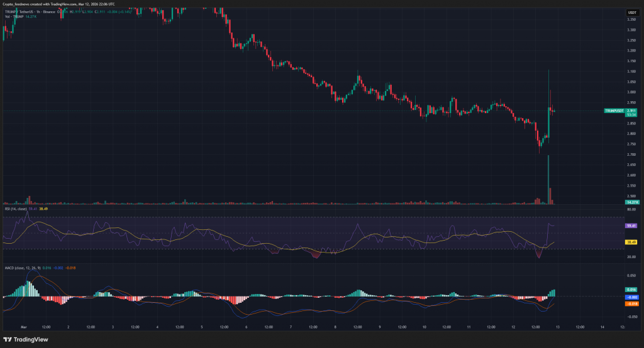Click the 2.550 price scale label
644x348 pixels.
click(631, 185)
